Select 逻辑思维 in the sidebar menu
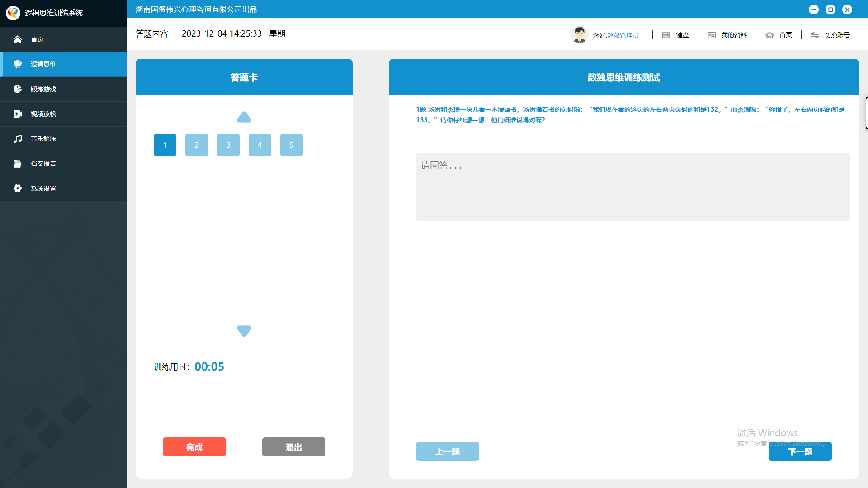Viewport: 868px width, 488px height. [x=43, y=64]
